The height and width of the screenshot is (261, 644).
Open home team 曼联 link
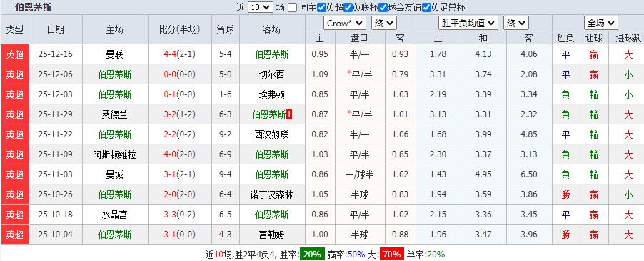click(114, 54)
